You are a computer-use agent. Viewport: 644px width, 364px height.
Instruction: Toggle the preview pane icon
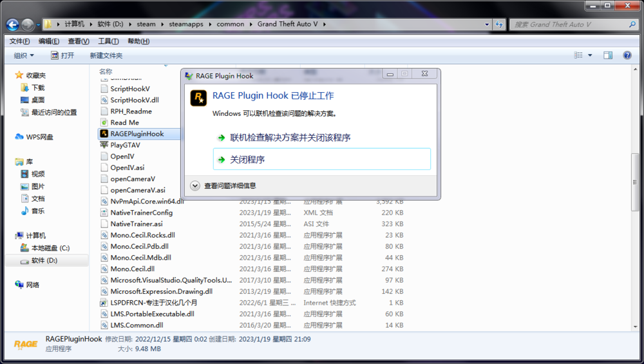click(x=607, y=55)
